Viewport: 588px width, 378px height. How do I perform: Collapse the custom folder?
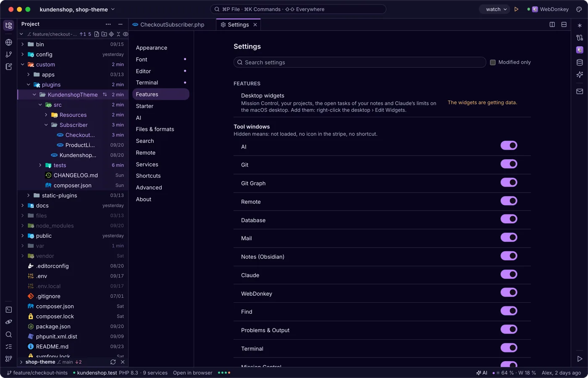[23, 64]
